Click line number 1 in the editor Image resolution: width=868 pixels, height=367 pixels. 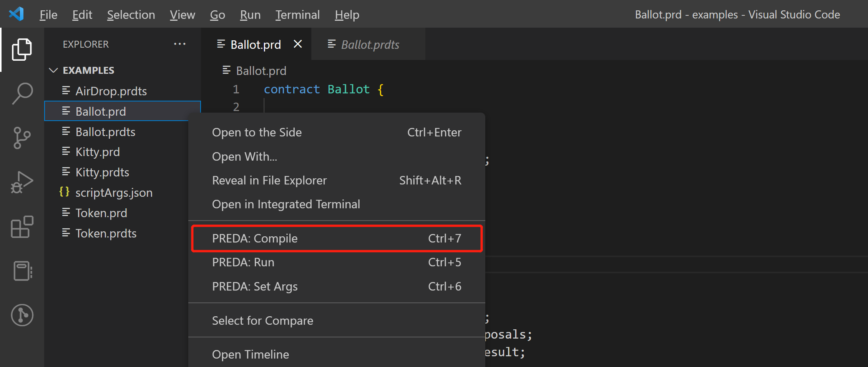(236, 89)
